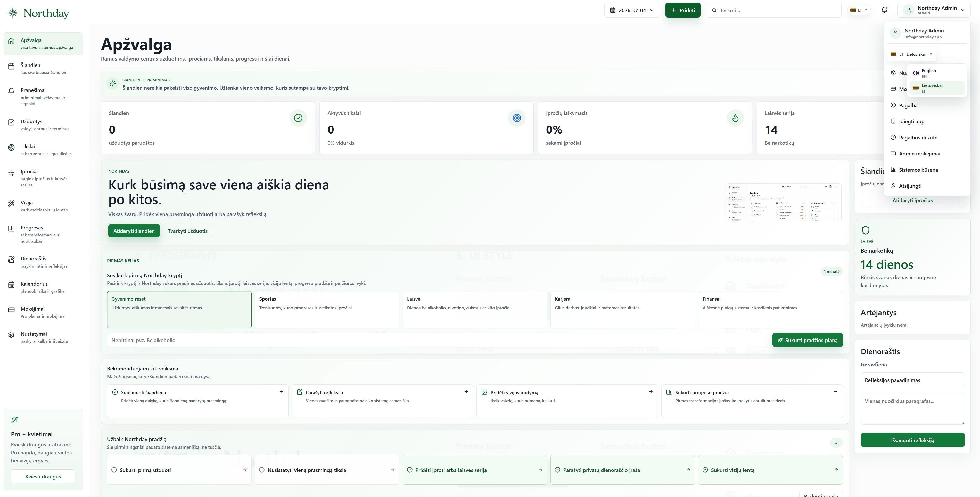Click the Atidaryti įpročius link
Screen dimensions: 980x497
912,200
